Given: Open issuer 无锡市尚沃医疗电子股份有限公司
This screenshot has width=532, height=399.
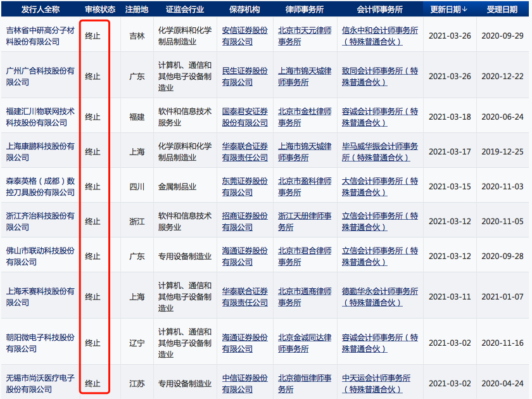Looking at the screenshot, I should tap(40, 383).
